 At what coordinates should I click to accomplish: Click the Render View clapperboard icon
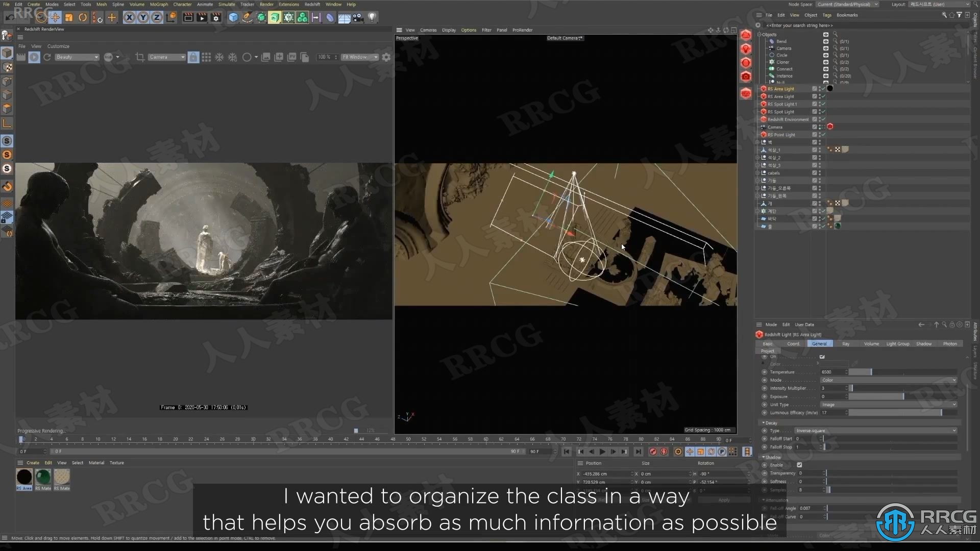tap(188, 17)
